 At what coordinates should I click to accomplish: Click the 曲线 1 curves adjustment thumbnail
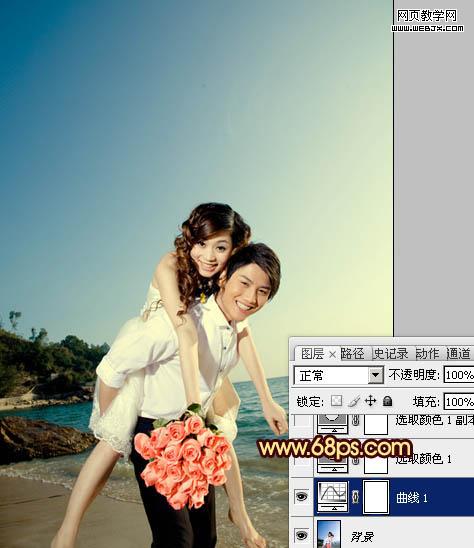coord(333,497)
